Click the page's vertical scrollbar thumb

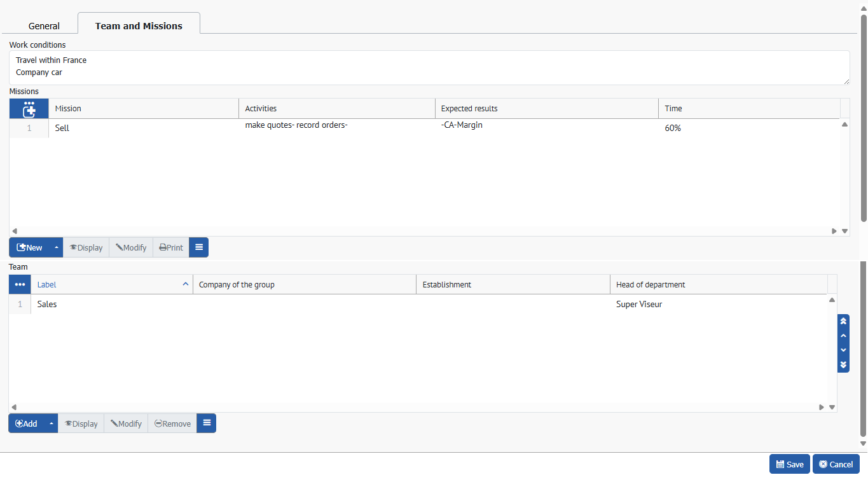point(863,118)
